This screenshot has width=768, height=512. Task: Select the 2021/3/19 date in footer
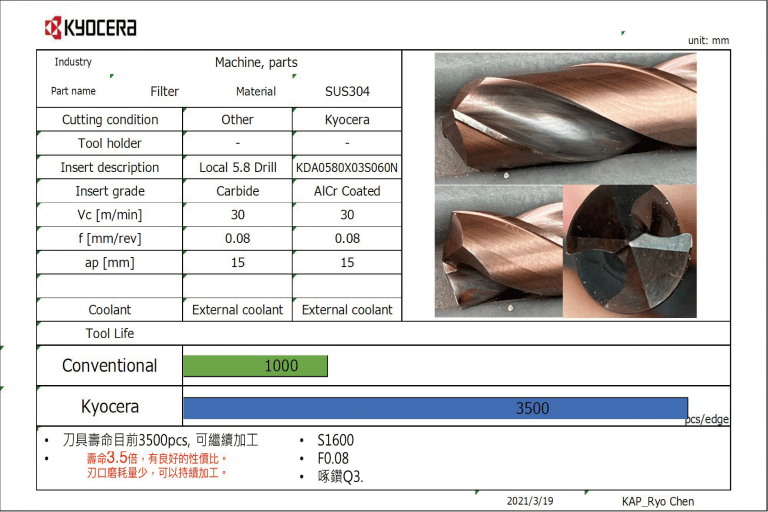[x=530, y=501]
